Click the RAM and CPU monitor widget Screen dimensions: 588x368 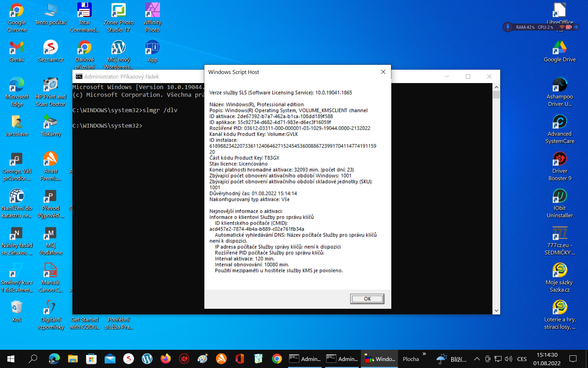541,27
